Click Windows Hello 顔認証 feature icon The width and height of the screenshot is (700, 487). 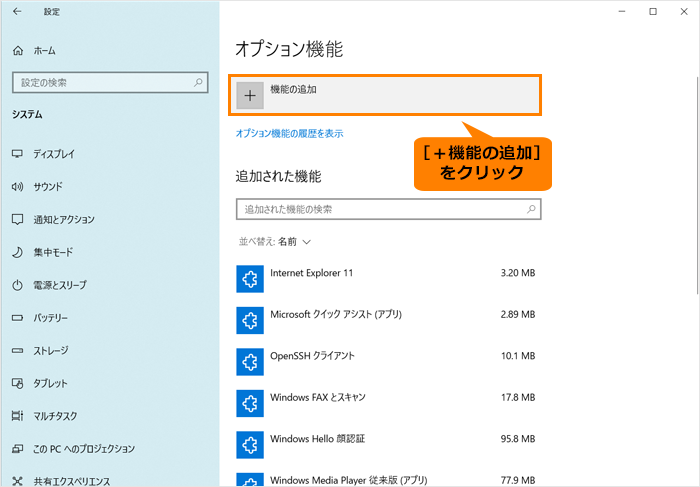pyautogui.click(x=250, y=445)
